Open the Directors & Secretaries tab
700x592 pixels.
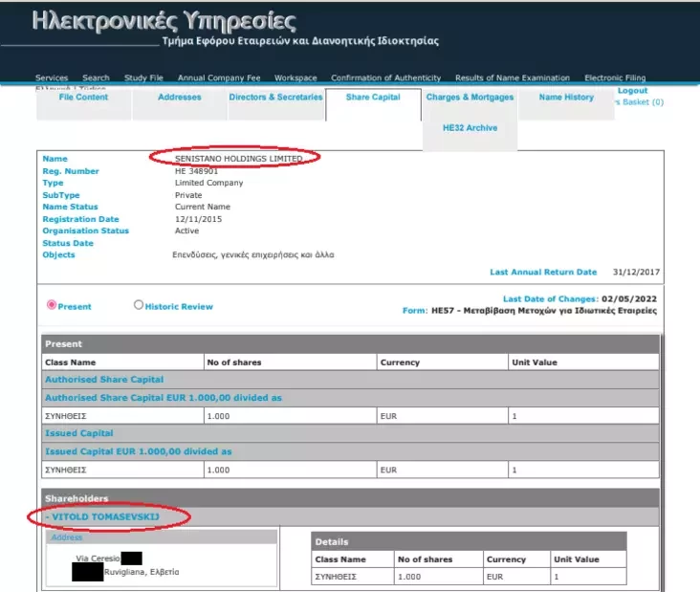pos(275,98)
